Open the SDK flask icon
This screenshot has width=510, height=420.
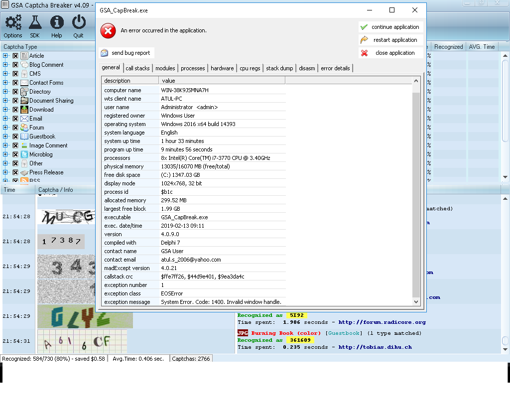pos(35,22)
